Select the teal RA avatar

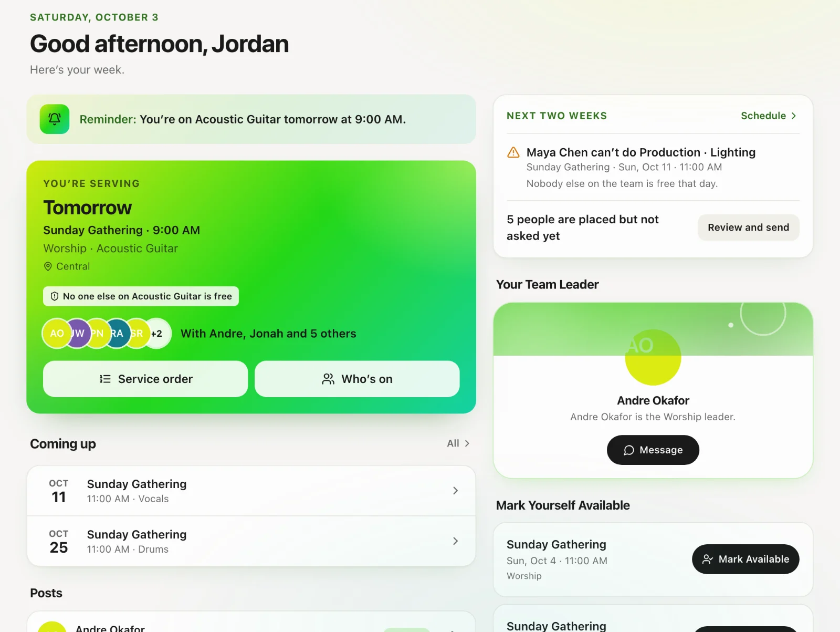click(118, 334)
